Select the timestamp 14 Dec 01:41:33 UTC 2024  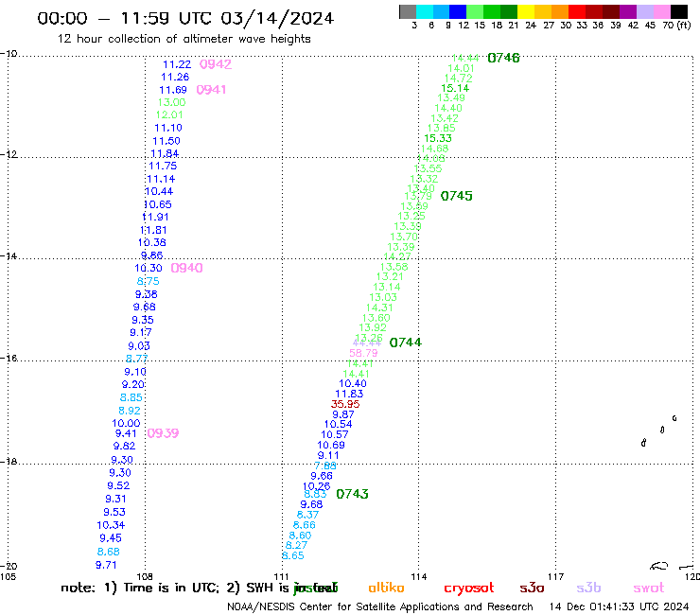coord(620,607)
